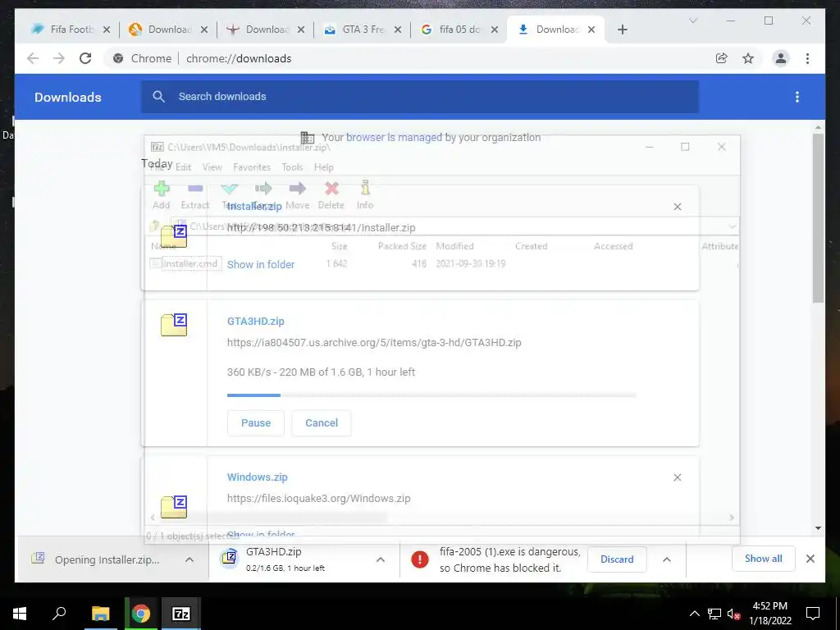Open the Chrome profile avatar
Screen dimensions: 840x630
tap(781, 58)
